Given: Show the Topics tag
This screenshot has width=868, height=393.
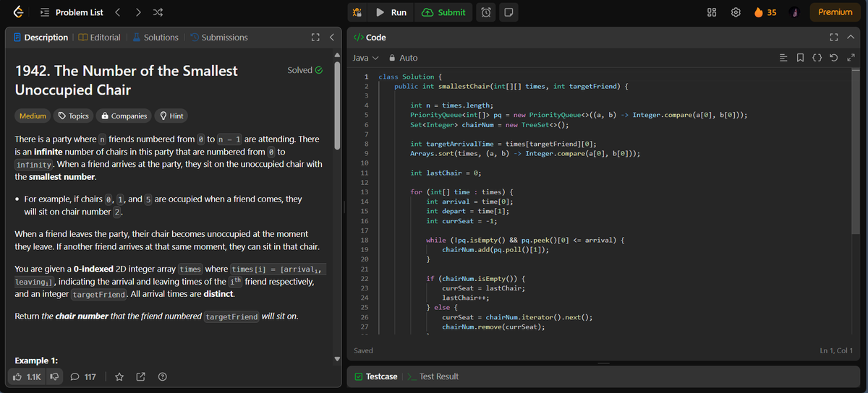Looking at the screenshot, I should pyautogui.click(x=73, y=116).
